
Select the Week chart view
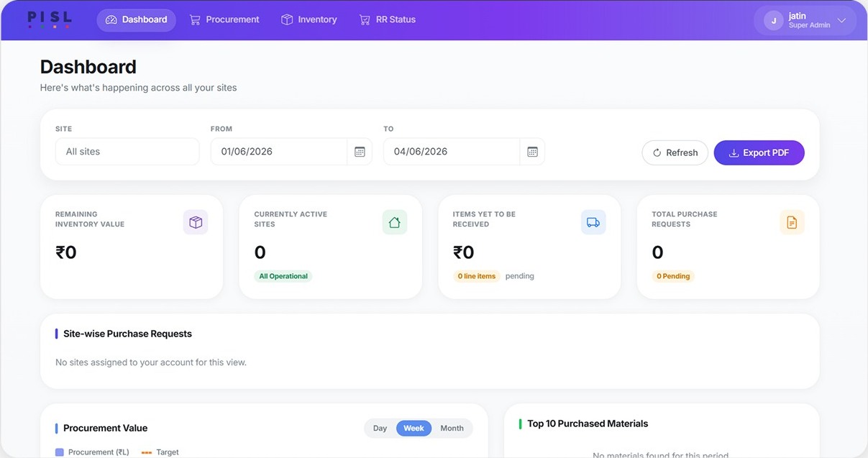tap(414, 428)
